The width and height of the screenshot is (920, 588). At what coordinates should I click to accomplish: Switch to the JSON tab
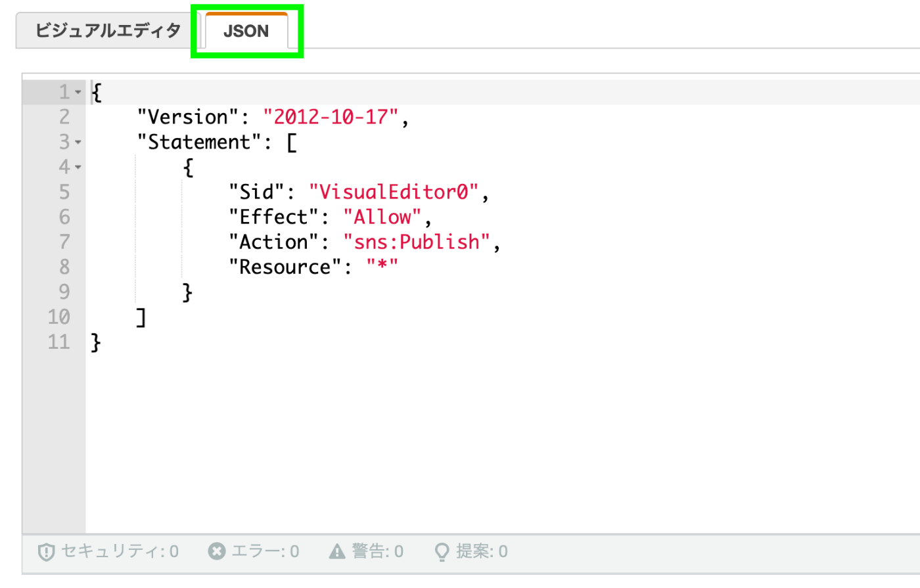(x=246, y=31)
